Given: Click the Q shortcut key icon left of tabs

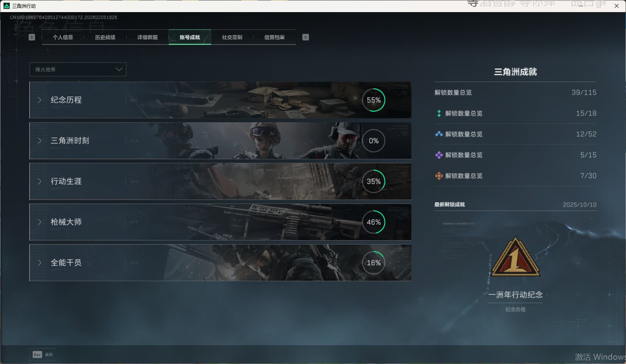Looking at the screenshot, I should 31,37.
